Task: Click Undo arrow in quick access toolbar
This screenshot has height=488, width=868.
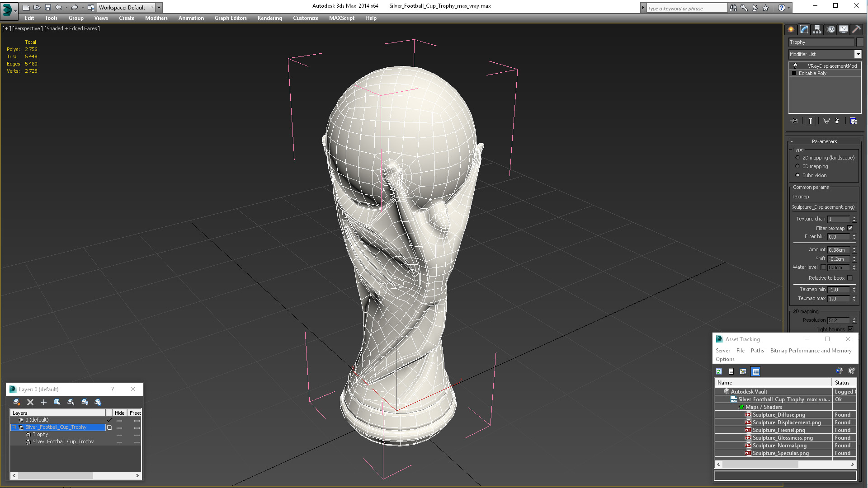Action: (58, 7)
